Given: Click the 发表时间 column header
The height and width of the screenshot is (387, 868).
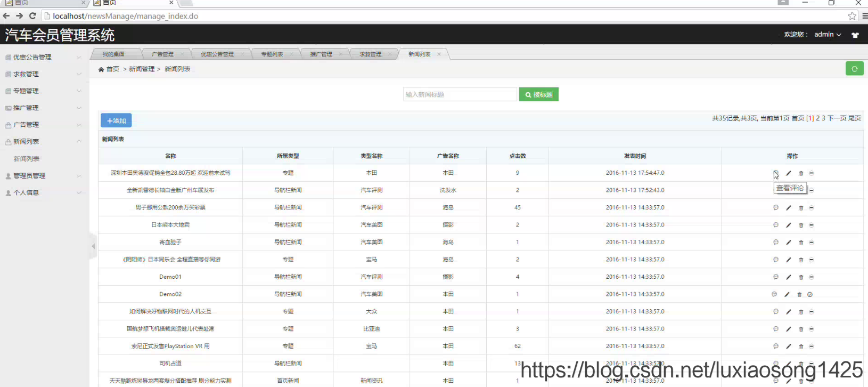Looking at the screenshot, I should pos(635,156).
